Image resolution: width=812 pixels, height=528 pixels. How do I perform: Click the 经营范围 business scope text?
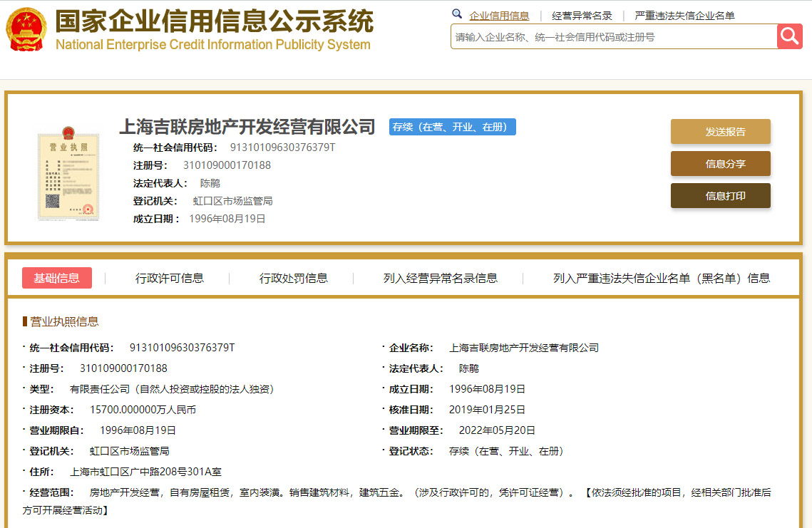pos(396,501)
